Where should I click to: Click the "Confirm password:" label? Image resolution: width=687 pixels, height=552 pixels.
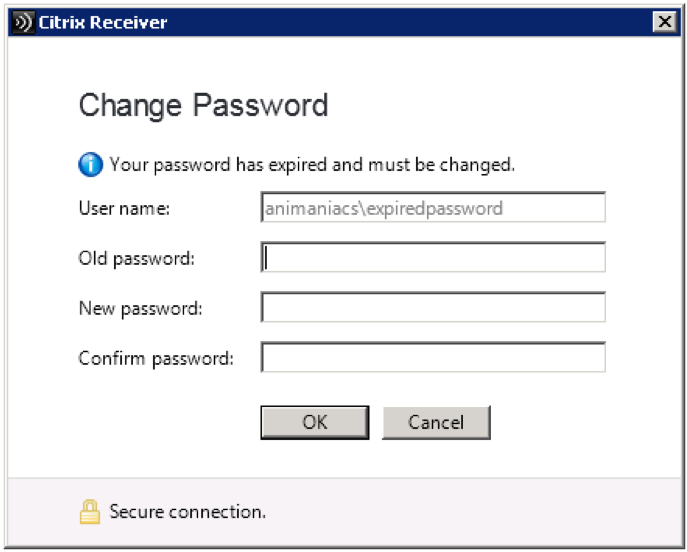[x=156, y=359]
